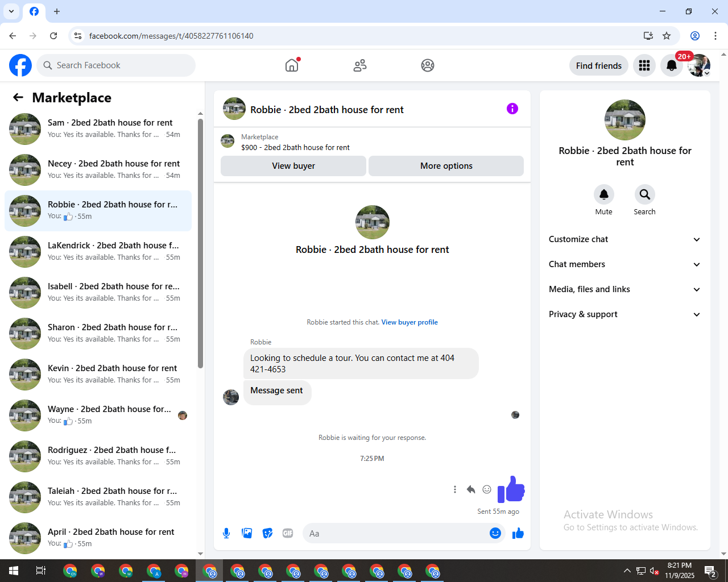The width and height of the screenshot is (728, 582).
Task: Expand the Customize chat section
Action: point(624,239)
